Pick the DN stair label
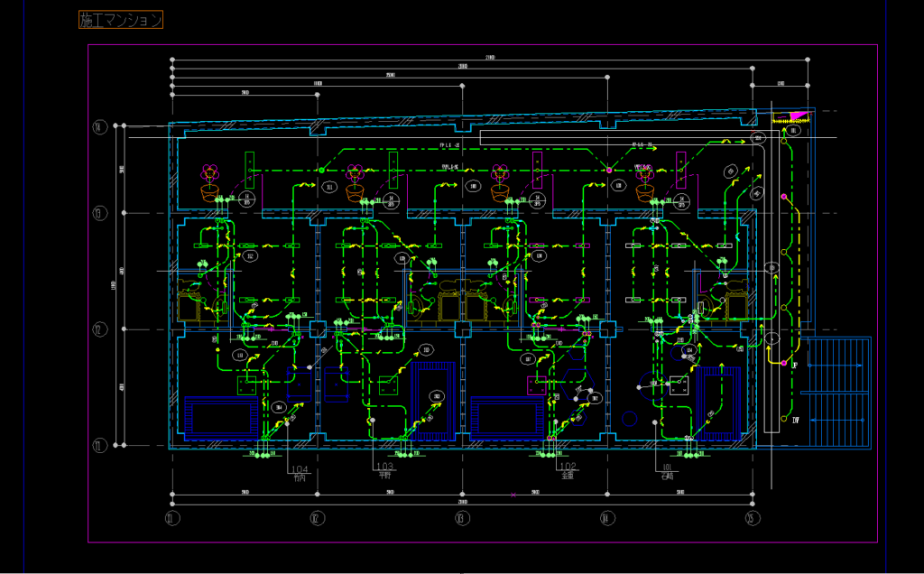This screenshot has width=924, height=574. (796, 421)
